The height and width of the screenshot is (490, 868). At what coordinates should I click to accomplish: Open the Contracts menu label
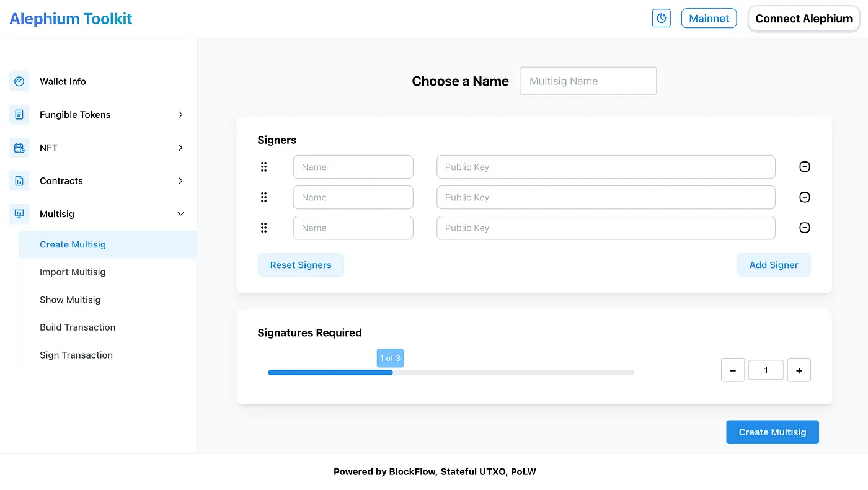pos(61,181)
